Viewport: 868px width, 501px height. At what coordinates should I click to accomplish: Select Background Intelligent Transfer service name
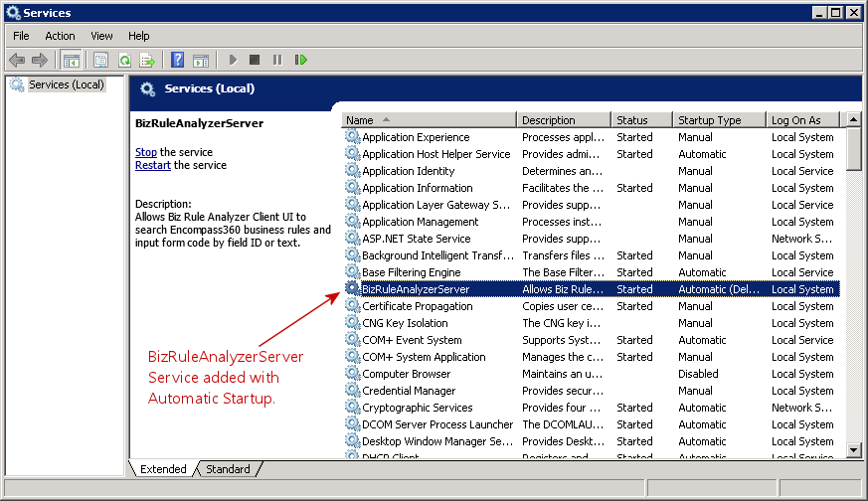coord(437,255)
